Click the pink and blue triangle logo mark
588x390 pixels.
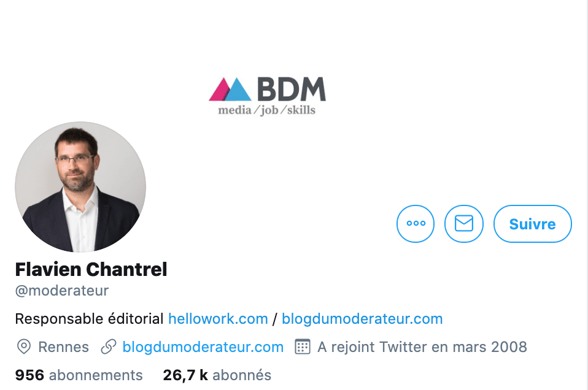coord(230,89)
